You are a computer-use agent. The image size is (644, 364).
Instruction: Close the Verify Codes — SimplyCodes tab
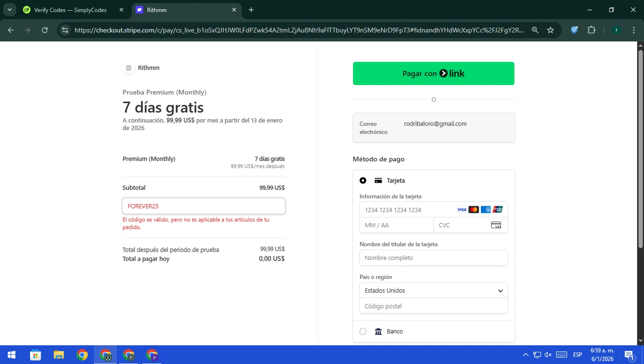tap(122, 10)
